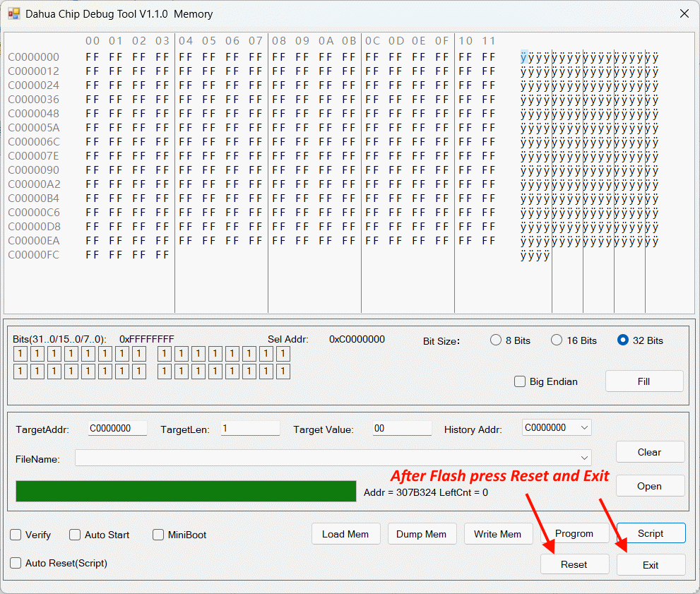Screen dimensions: 700x594
Task: Click the first byte at address C0000000
Action: tap(93, 57)
